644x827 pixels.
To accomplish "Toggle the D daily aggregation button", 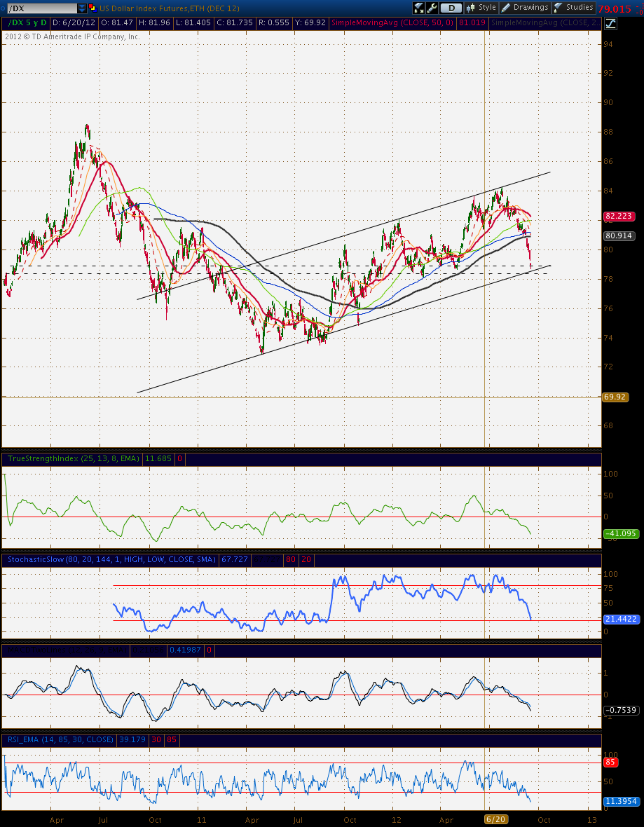I will tap(451, 8).
